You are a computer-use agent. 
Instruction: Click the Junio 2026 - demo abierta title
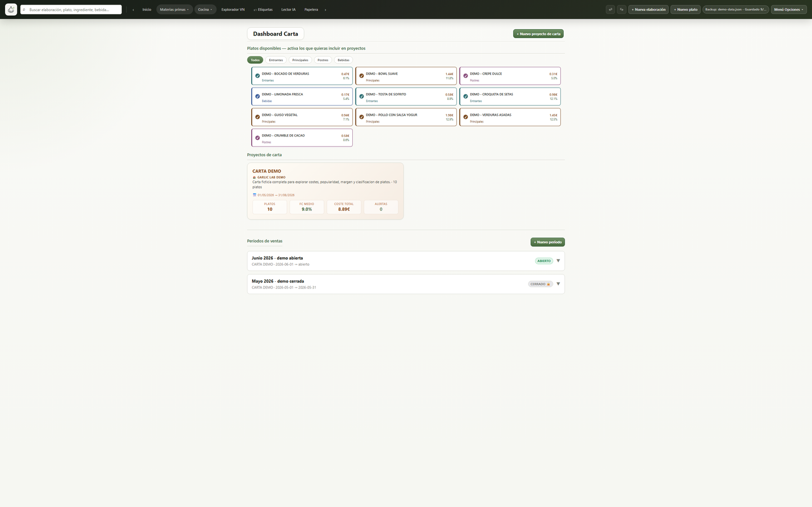coord(277,258)
